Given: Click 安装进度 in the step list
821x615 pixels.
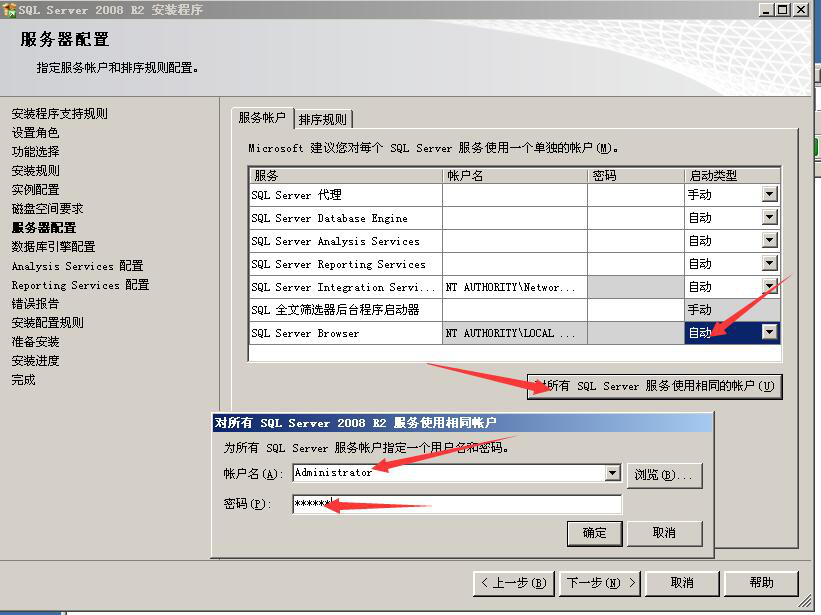Looking at the screenshot, I should [x=36, y=361].
